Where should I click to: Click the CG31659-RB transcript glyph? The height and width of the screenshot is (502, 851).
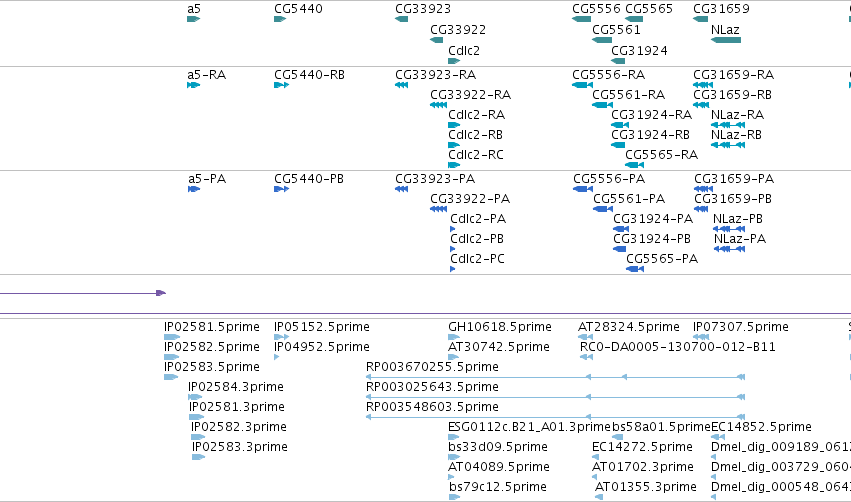(x=701, y=105)
